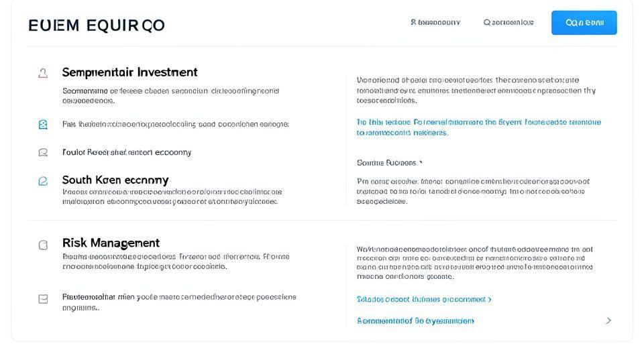
Task: Click the blue icon beside South Korean economy
Action: point(43,180)
